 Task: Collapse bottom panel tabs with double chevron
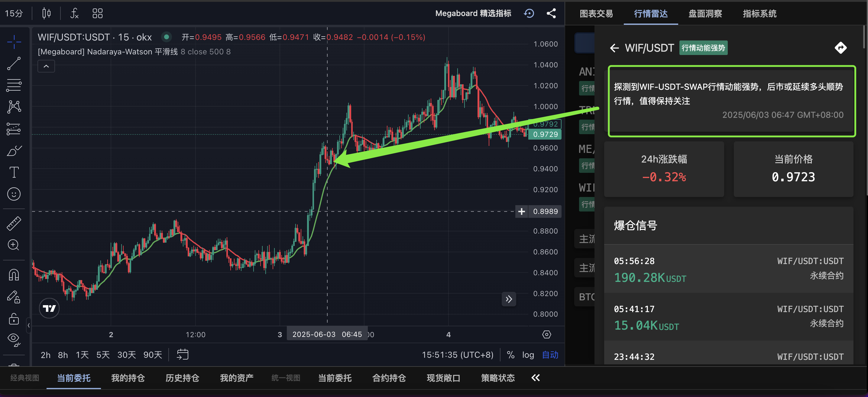536,378
